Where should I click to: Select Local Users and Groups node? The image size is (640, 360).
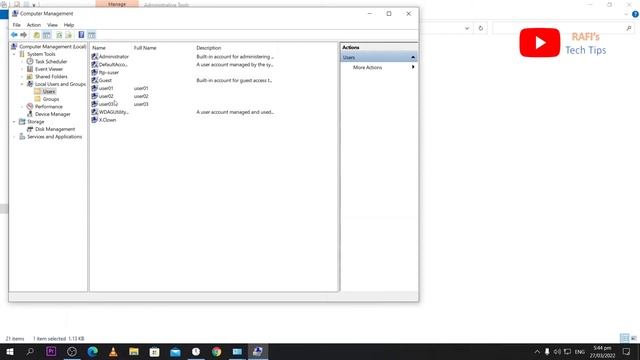point(60,84)
